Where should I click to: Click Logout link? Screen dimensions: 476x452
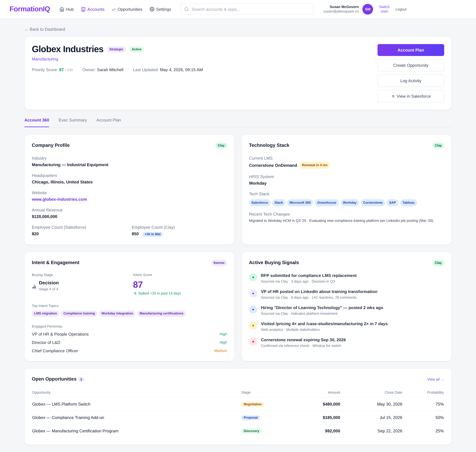[x=401, y=9]
